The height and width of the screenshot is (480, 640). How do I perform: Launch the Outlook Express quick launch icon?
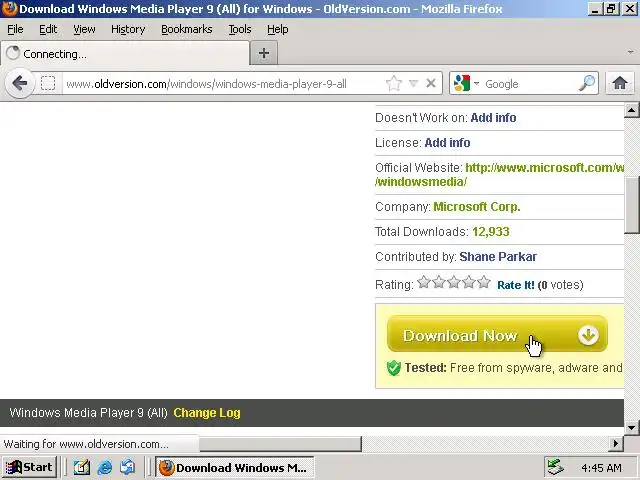[128, 467]
